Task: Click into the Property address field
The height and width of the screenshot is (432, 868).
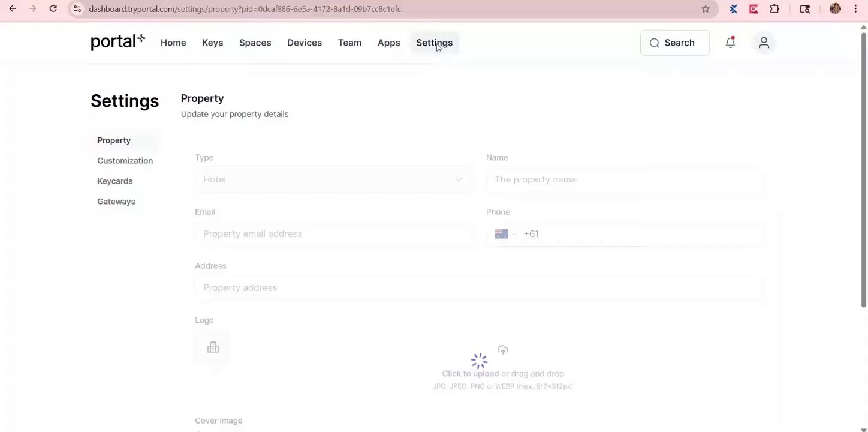Action: (x=478, y=288)
